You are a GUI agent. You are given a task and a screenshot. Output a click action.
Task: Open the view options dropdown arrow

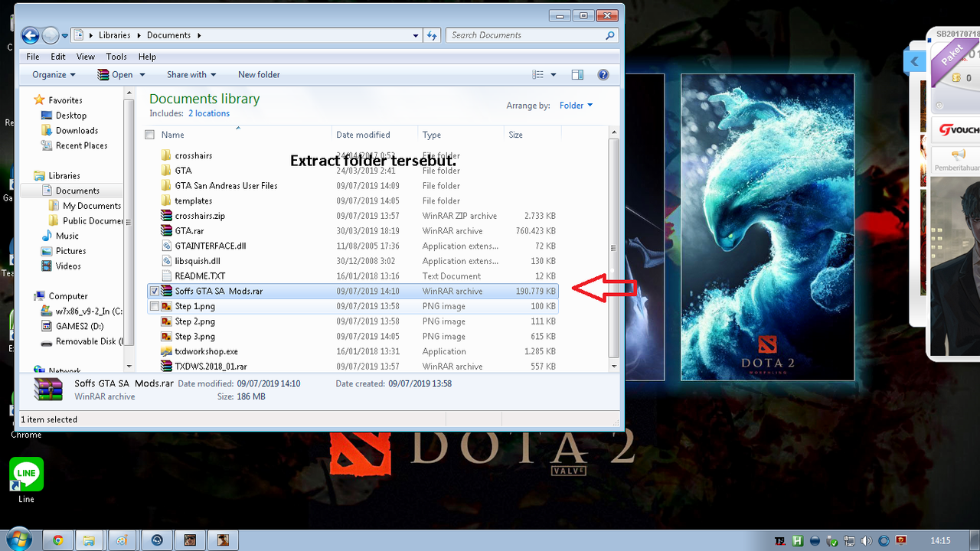pos(554,75)
